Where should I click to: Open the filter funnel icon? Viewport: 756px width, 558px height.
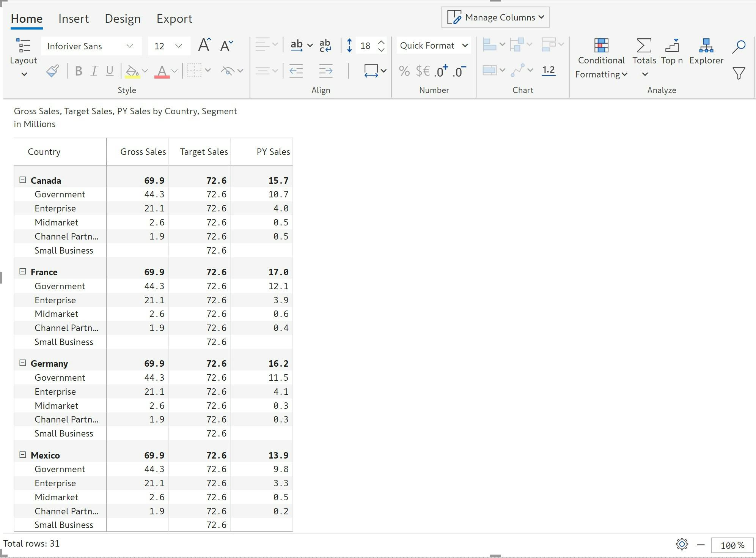(x=739, y=73)
